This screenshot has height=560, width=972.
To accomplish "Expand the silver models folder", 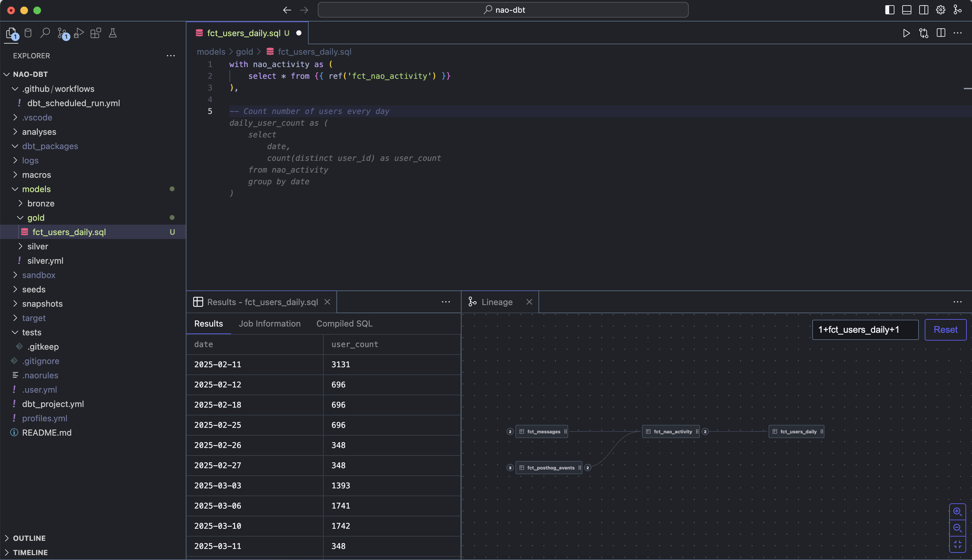I will click(x=37, y=246).
